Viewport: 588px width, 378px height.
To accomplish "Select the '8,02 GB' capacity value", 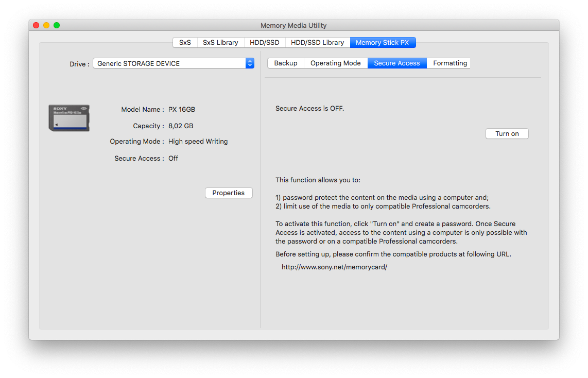I will point(181,126).
